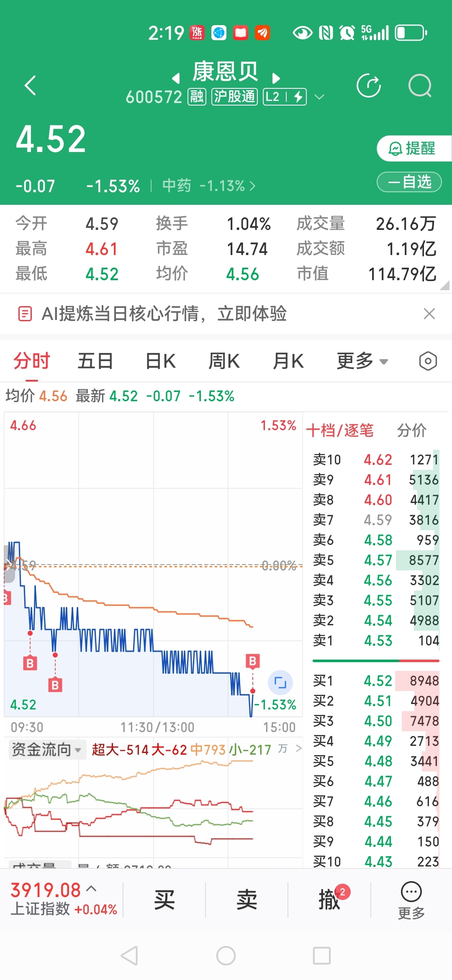Tap 买1 row at 4.52

click(376, 681)
